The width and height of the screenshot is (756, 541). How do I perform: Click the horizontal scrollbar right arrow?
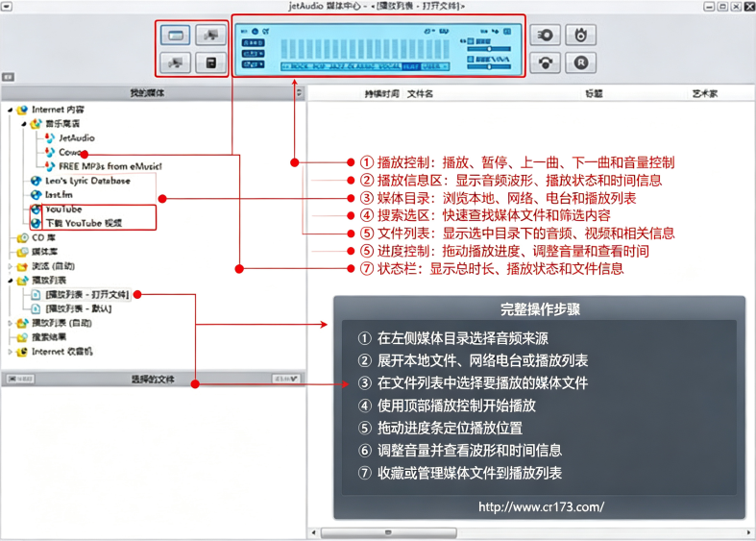(748, 532)
